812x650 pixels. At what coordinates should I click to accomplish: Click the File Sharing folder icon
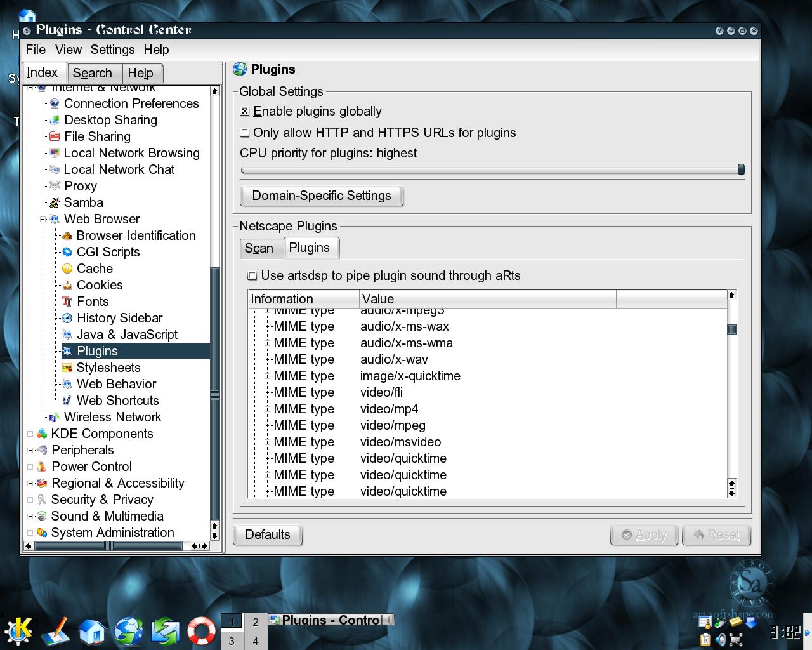pos(55,136)
